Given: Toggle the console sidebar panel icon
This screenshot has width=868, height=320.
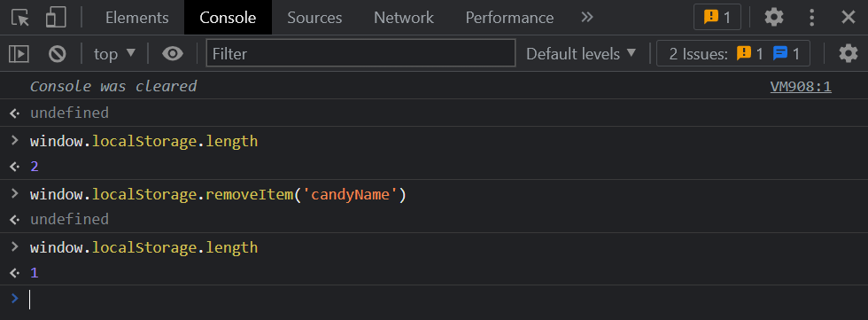Looking at the screenshot, I should [x=19, y=54].
